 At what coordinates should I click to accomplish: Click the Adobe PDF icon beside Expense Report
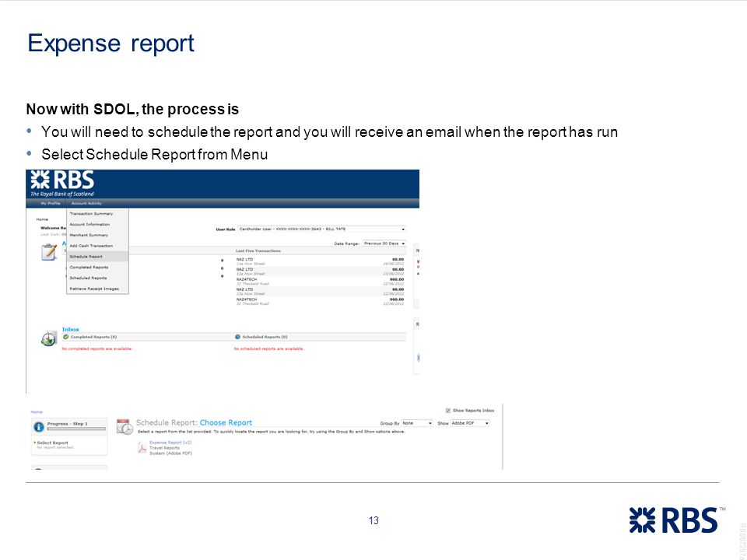[x=142, y=448]
